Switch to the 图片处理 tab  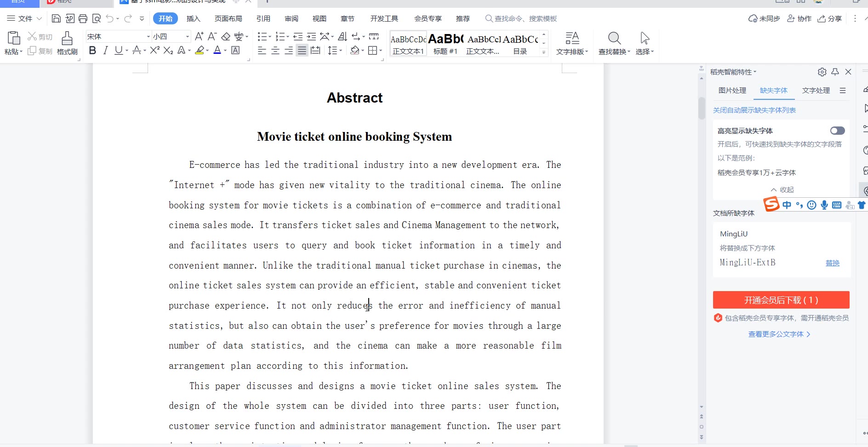point(732,91)
